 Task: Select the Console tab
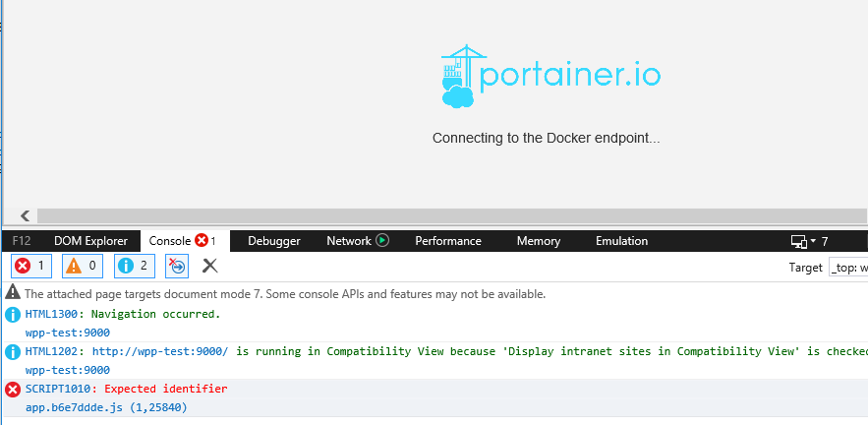point(185,241)
